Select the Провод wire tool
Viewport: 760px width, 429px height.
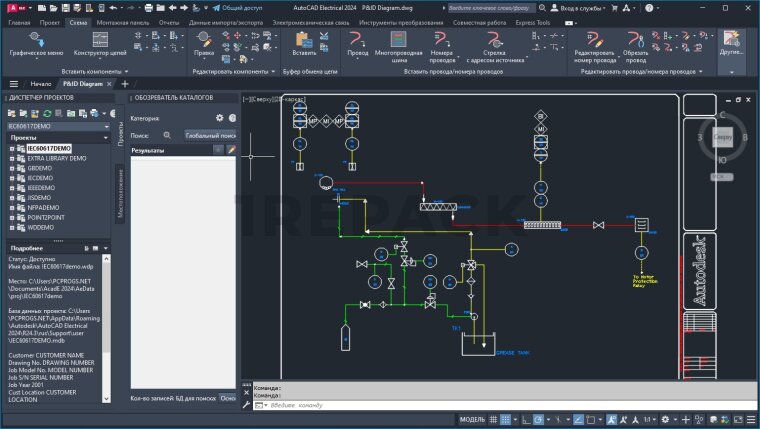tap(357, 39)
